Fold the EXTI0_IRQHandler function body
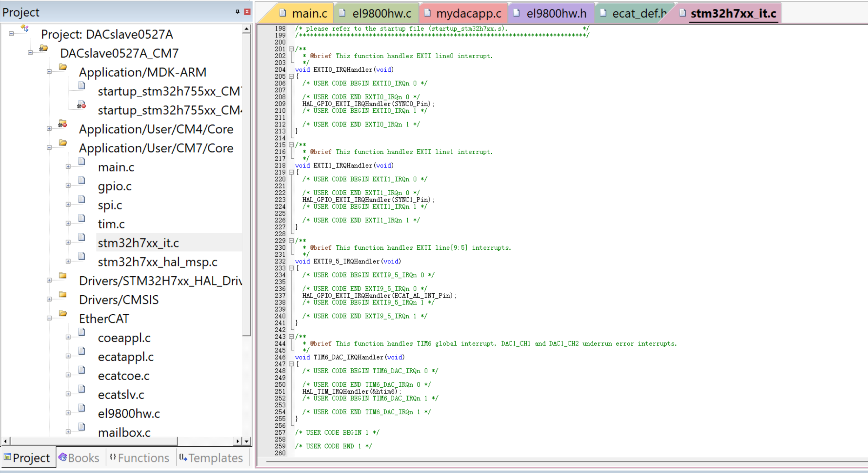Viewport: 868px width, 473px height. tap(291, 76)
